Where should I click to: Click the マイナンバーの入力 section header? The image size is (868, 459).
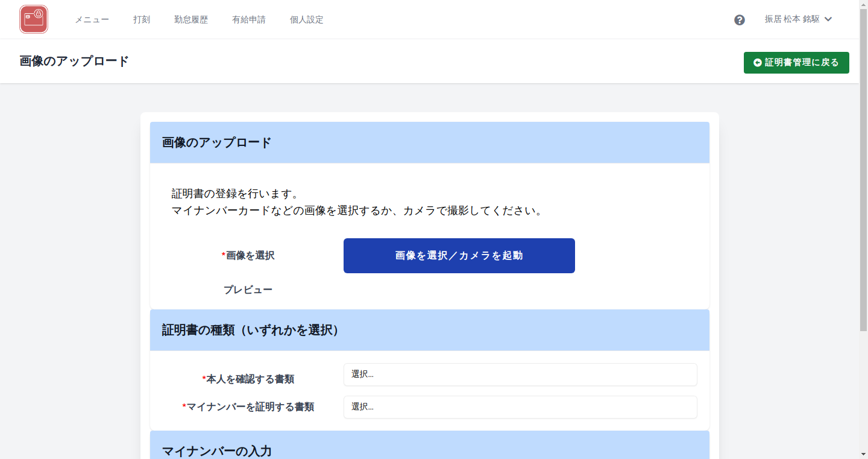pyautogui.click(x=430, y=445)
